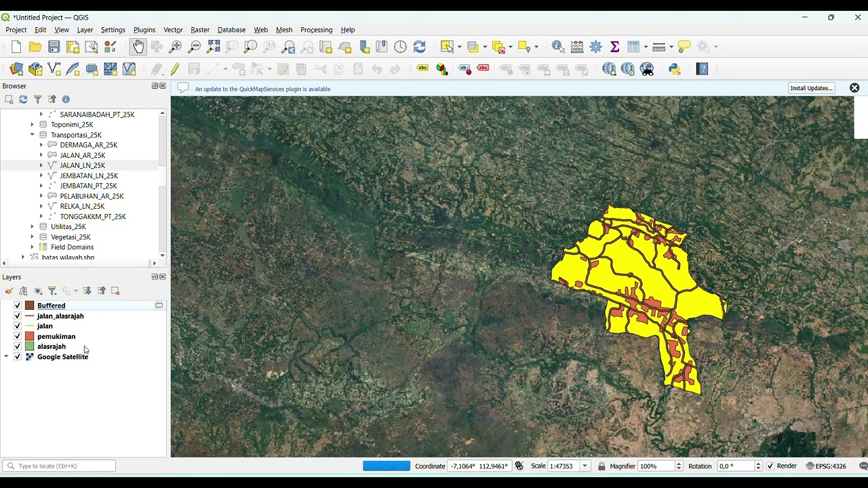
Task: Show statistical summary sigma icon
Action: point(614,47)
